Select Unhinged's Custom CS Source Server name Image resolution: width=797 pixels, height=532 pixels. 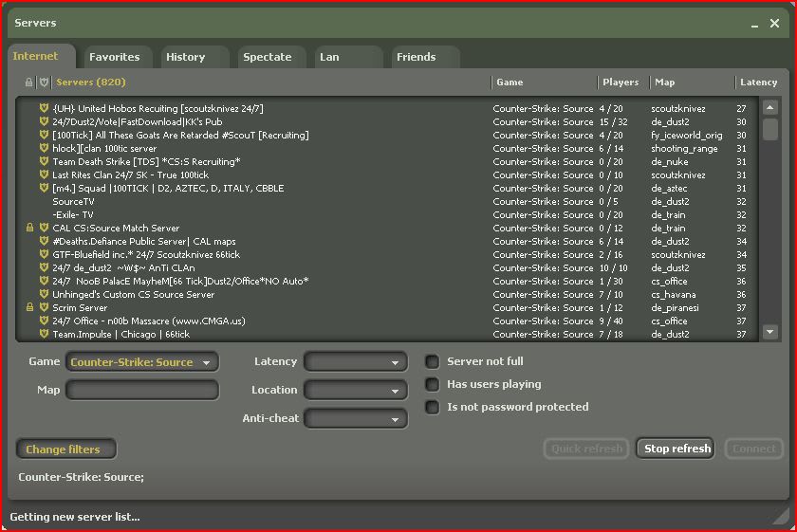(x=133, y=295)
